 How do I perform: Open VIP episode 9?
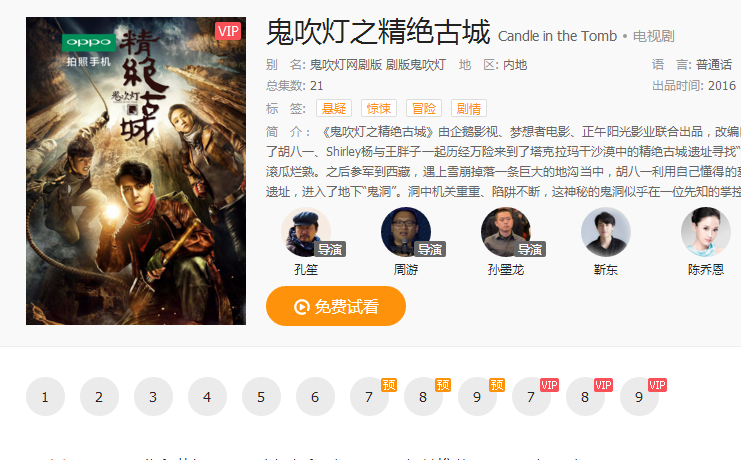click(x=639, y=397)
